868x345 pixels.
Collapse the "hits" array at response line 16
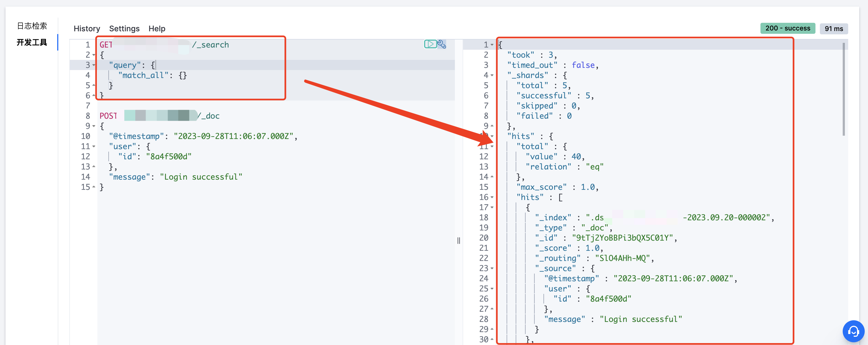[492, 197]
